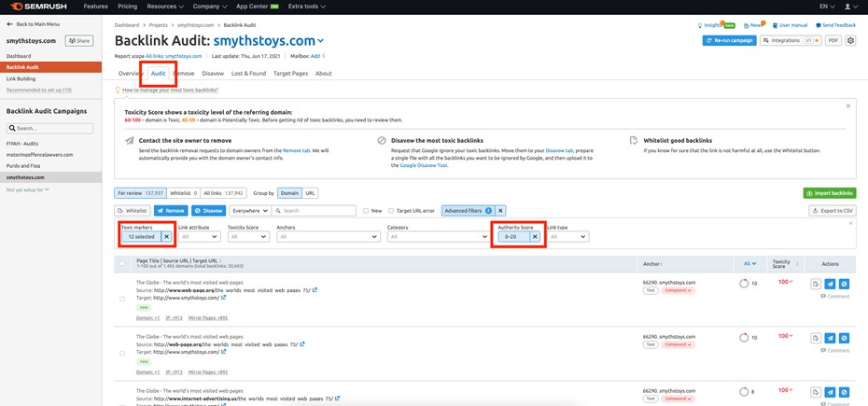Click Import backlinks button
868x406 pixels.
click(830, 193)
